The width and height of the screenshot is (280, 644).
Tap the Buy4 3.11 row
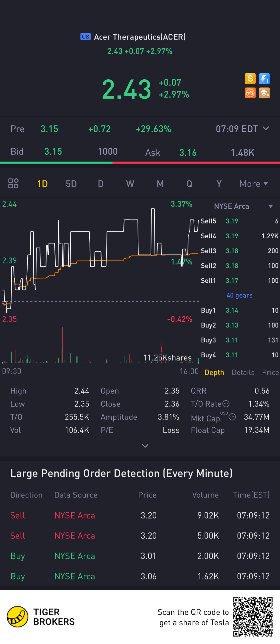[239, 355]
